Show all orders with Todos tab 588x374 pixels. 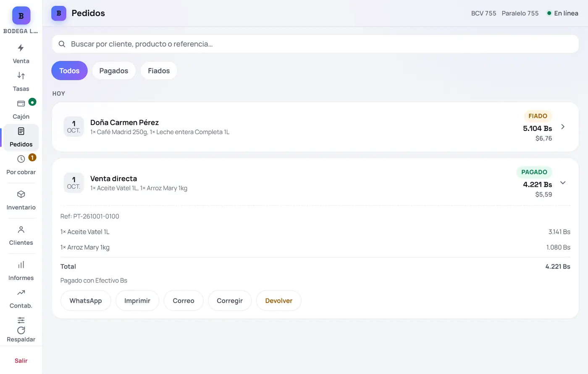pyautogui.click(x=69, y=71)
